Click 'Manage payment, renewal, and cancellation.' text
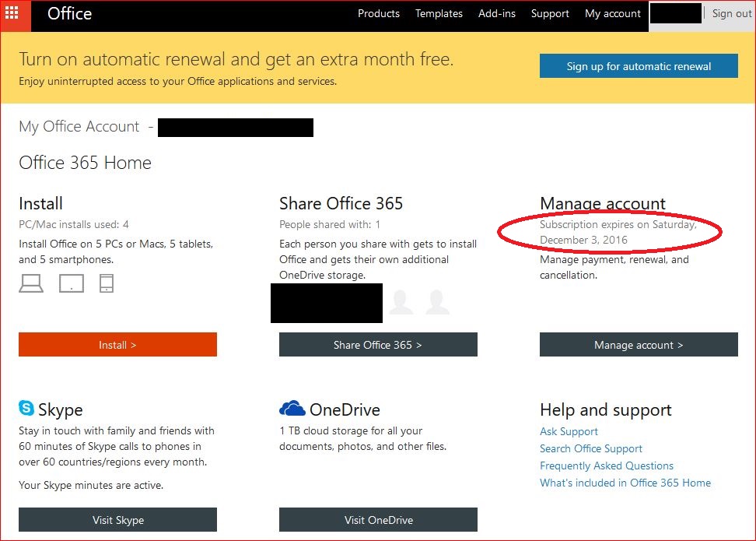Image resolution: width=756 pixels, height=541 pixels. [614, 267]
